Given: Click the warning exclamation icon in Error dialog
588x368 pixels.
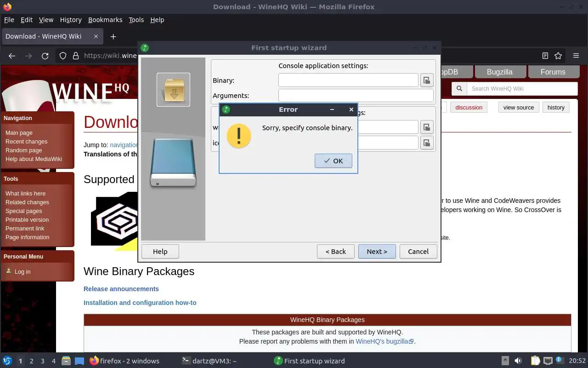Looking at the screenshot, I should 239,136.
